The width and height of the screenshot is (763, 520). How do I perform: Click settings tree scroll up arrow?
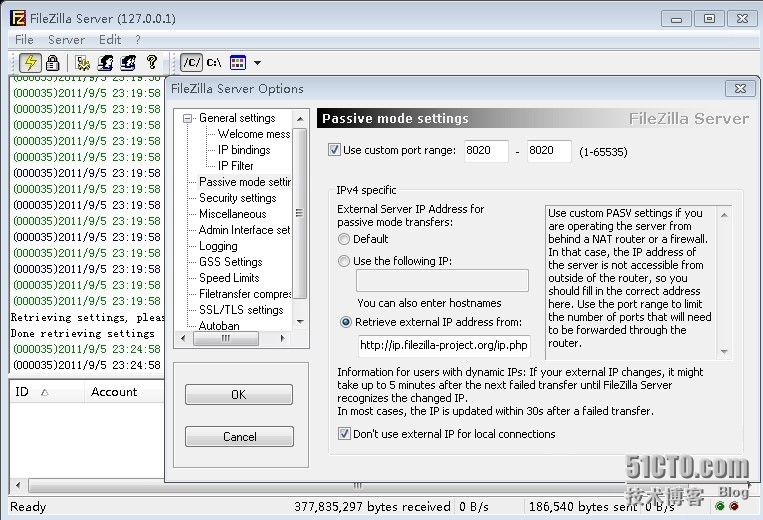[300, 119]
